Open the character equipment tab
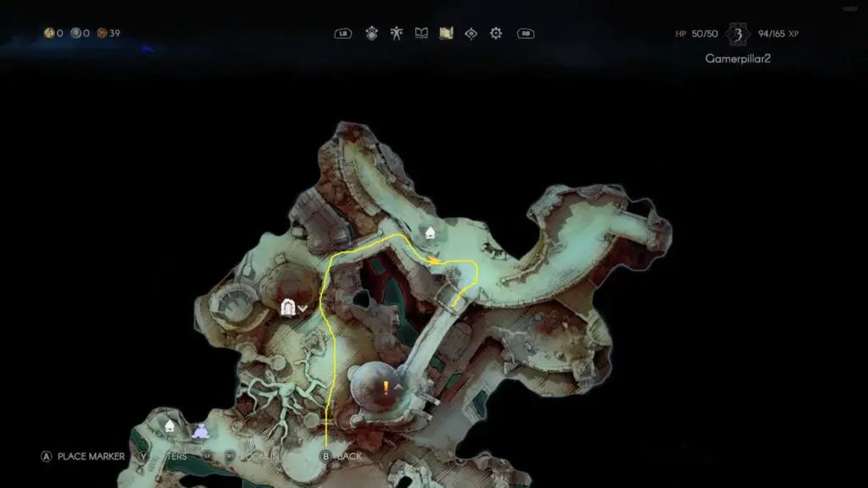The image size is (868, 488). 396,34
